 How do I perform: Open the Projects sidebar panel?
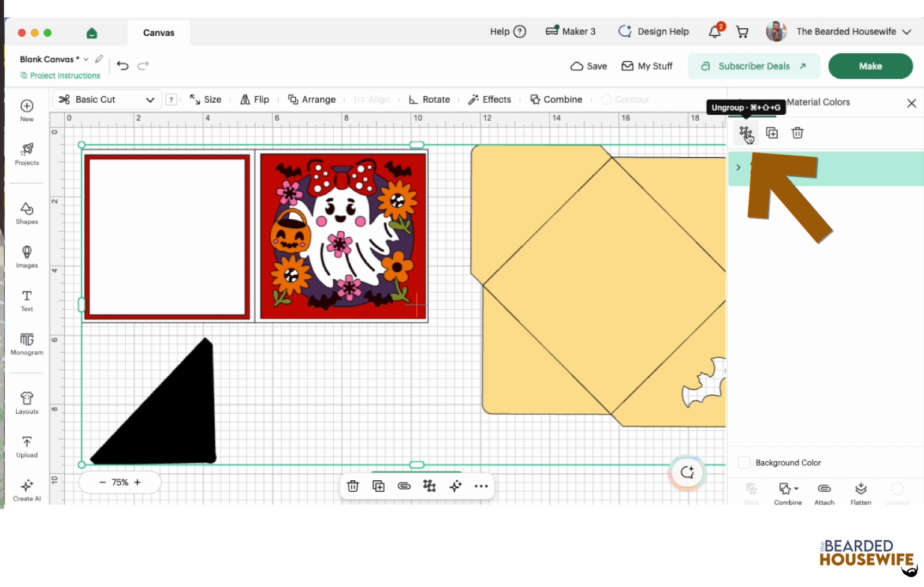27,154
